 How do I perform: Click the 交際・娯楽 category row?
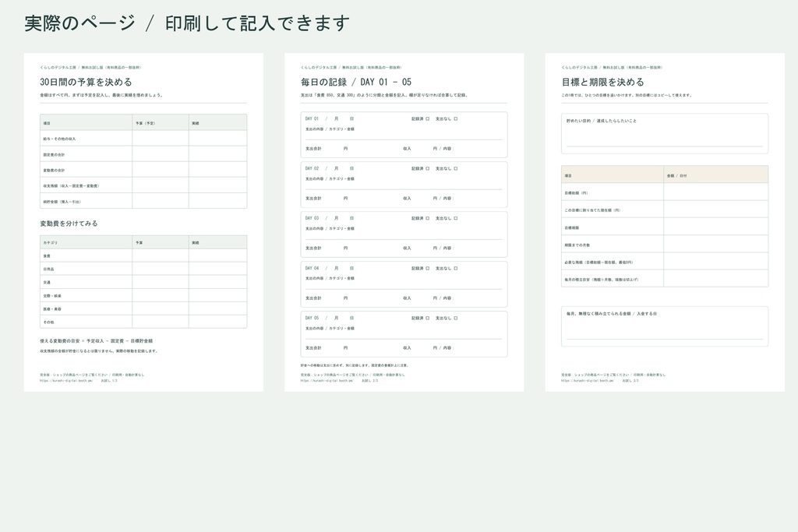pyautogui.click(x=143, y=295)
